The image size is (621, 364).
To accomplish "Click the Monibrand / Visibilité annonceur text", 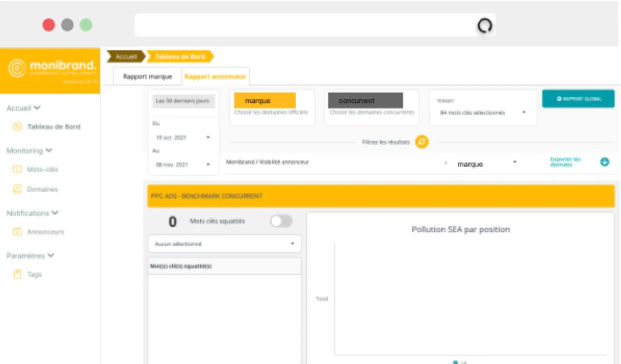I will 268,162.
